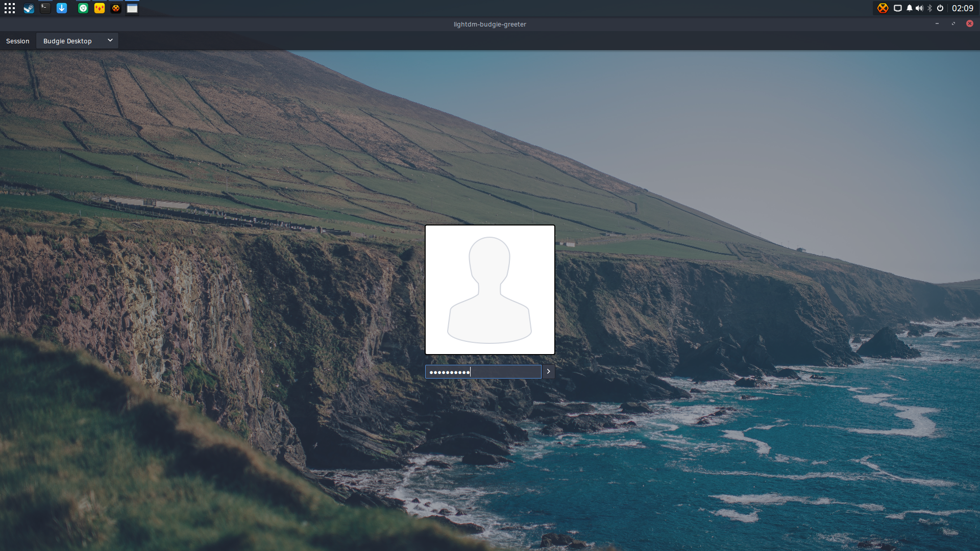Click the user avatar picture
The image size is (980, 551).
coord(490,290)
